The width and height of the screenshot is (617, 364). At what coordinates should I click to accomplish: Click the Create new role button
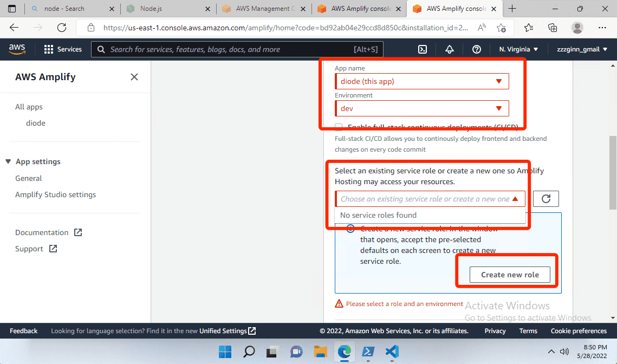(x=510, y=275)
